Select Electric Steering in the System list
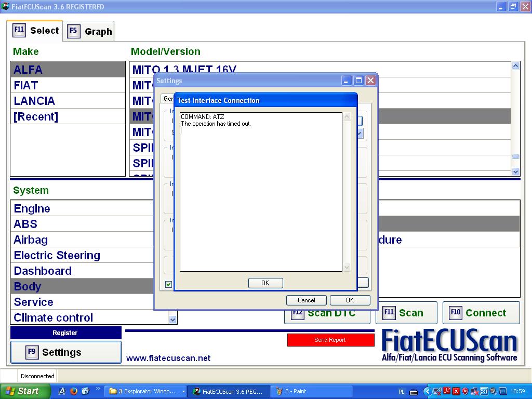Screen dimensions: 532x399 (x=82, y=255)
